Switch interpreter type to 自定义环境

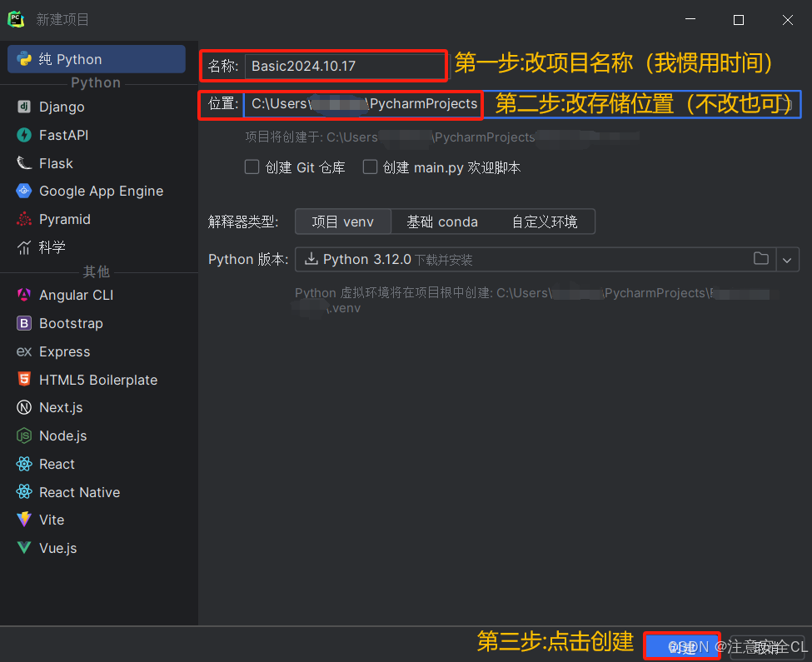tap(545, 222)
